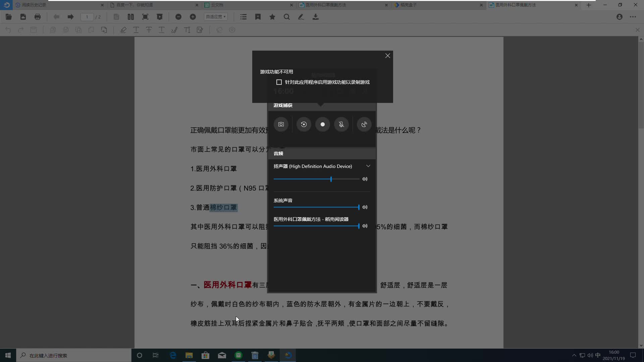Start recording with the round record button
This screenshot has height=362, width=644.
click(323, 124)
